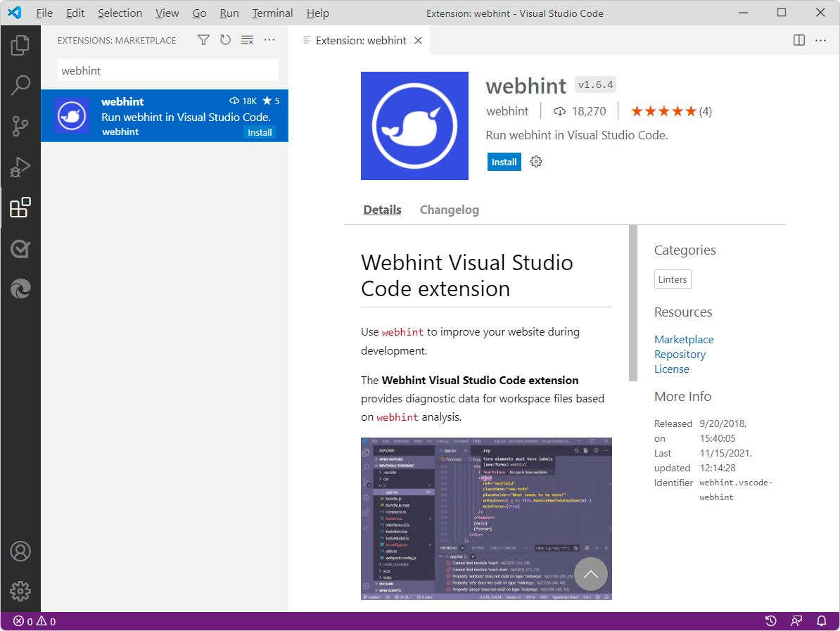This screenshot has width=840, height=631.
Task: Open the Help menu
Action: 318,13
